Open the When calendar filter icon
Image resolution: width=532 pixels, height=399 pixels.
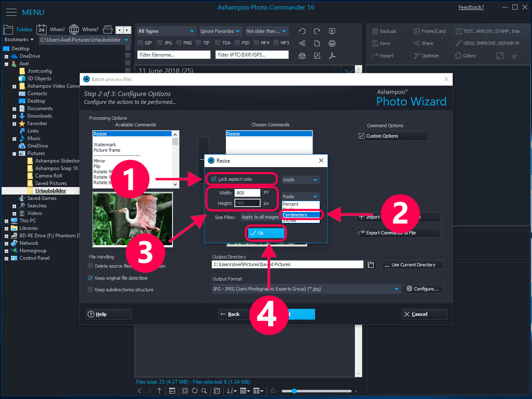(x=42, y=30)
